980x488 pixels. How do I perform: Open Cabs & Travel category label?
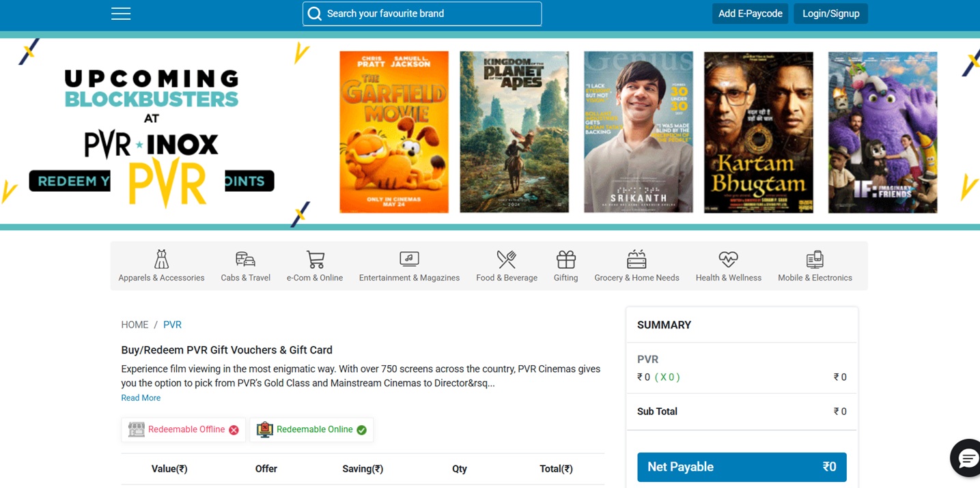[245, 278]
